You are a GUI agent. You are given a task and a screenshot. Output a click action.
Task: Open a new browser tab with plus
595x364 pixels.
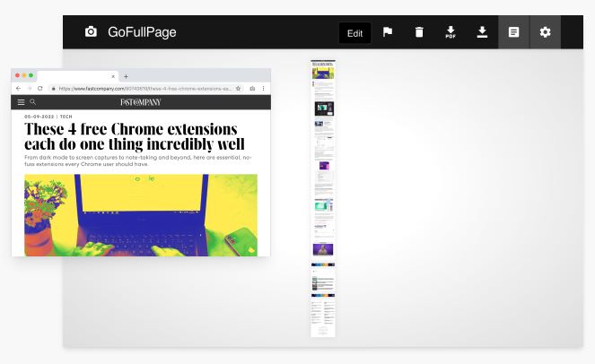point(126,76)
